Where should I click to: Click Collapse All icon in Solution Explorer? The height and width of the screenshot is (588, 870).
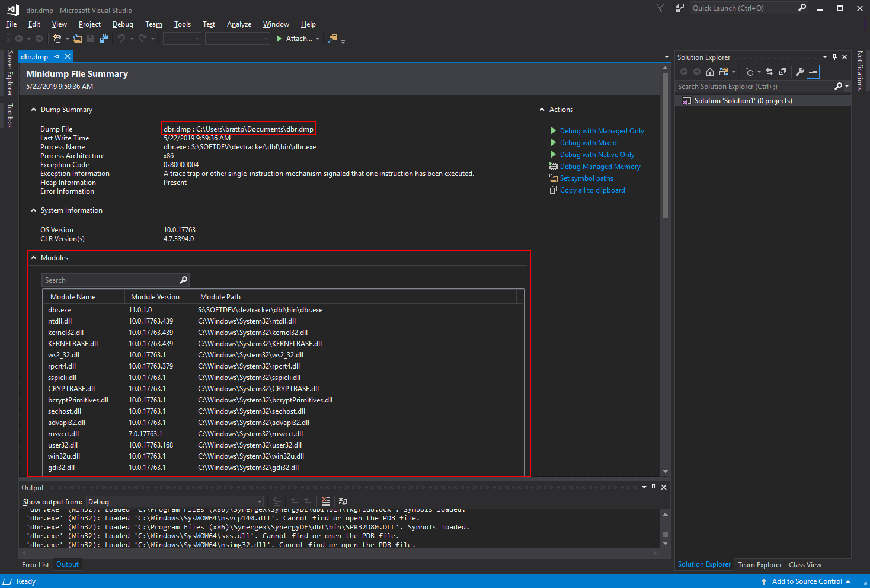pyautogui.click(x=782, y=72)
